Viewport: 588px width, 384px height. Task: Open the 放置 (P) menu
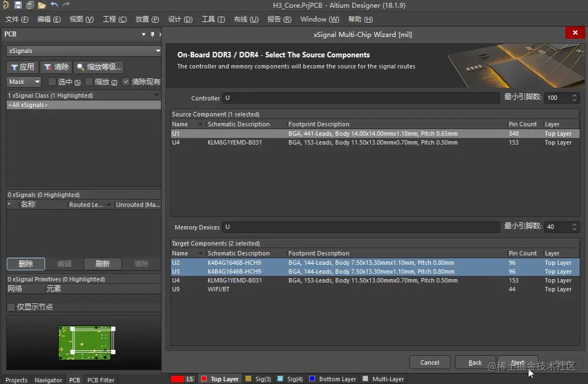(x=147, y=19)
